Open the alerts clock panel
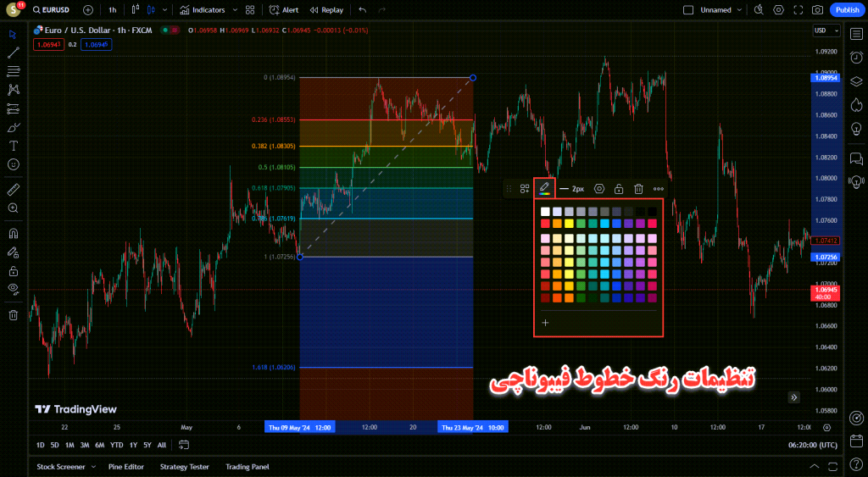The image size is (868, 477). 856,58
